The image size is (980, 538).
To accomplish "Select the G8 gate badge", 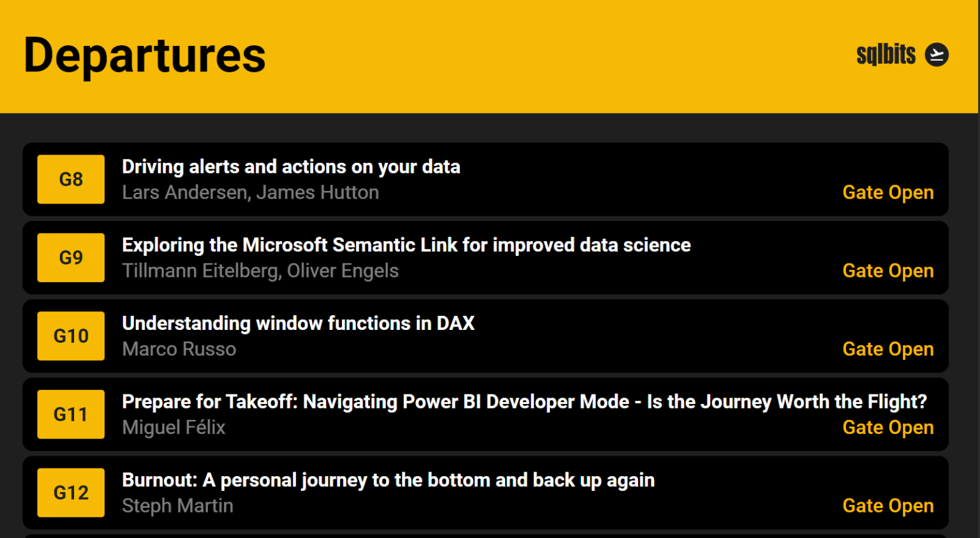I will pyautogui.click(x=70, y=179).
